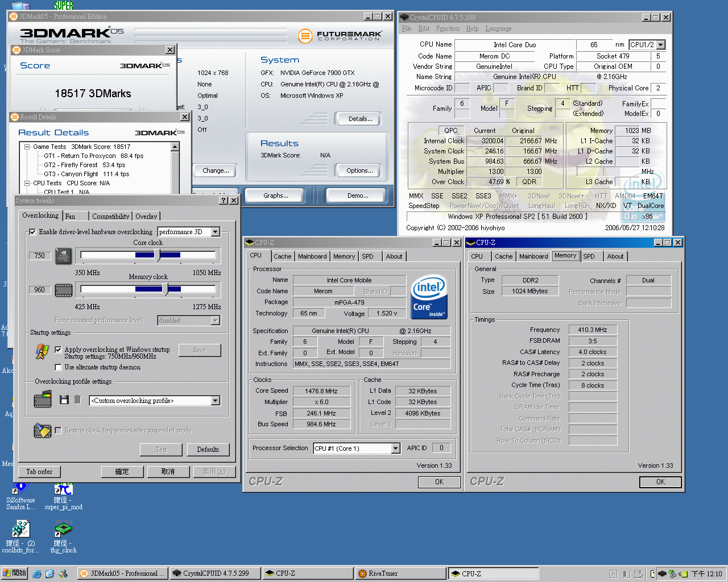Click Change button in 3DMark05
The width and height of the screenshot is (728, 582).
pos(216,171)
